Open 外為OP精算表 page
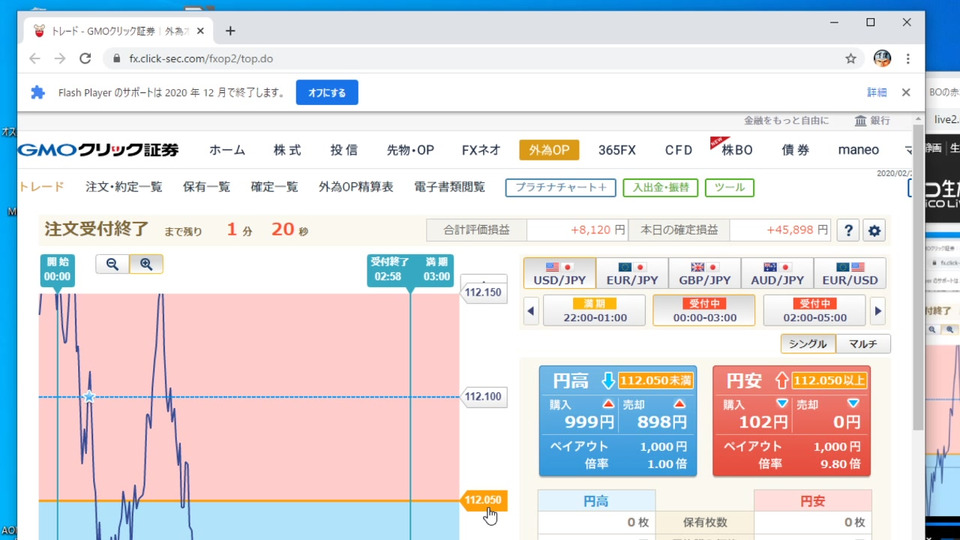The height and width of the screenshot is (540, 960). point(356,187)
